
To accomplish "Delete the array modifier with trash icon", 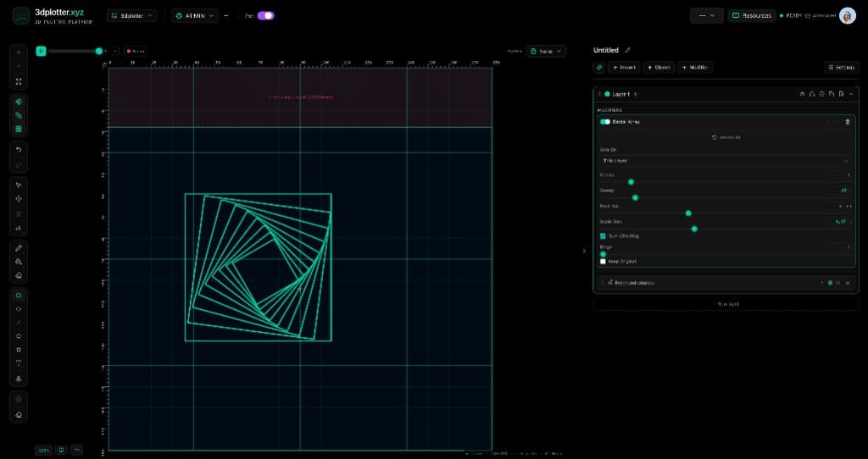I will pos(847,122).
